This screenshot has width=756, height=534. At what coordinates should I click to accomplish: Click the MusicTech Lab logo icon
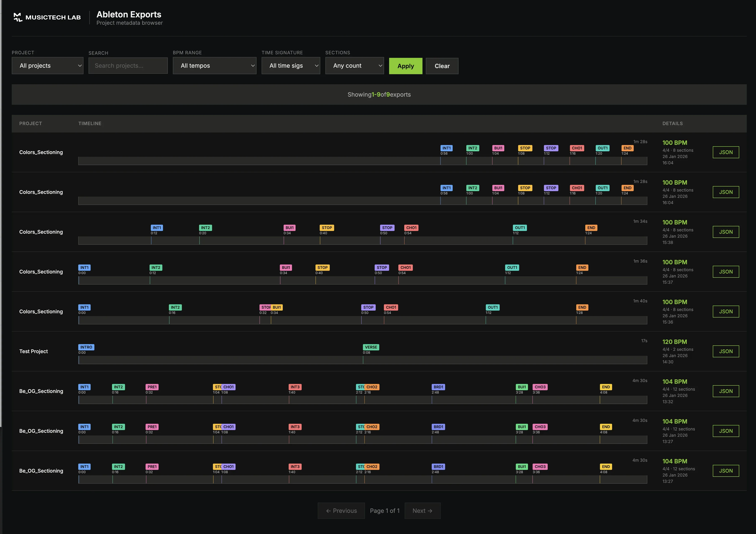(18, 17)
